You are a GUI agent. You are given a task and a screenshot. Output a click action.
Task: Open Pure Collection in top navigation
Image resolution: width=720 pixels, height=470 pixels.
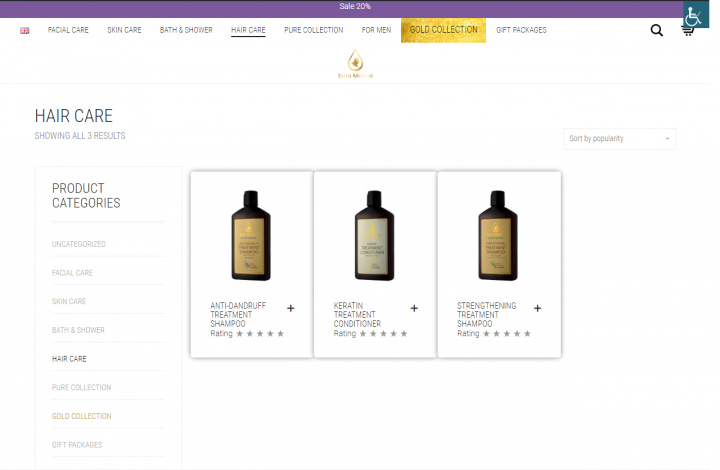pos(314,30)
